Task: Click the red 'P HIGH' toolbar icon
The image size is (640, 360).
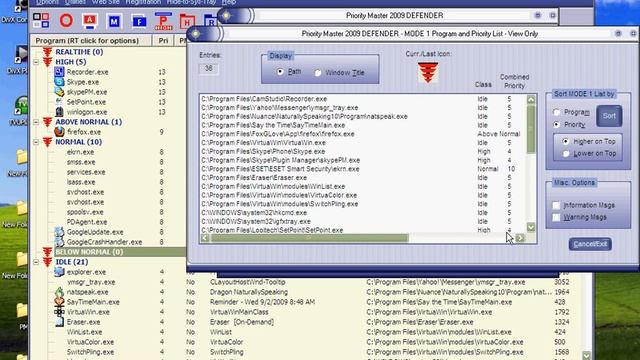Action: click(x=163, y=21)
